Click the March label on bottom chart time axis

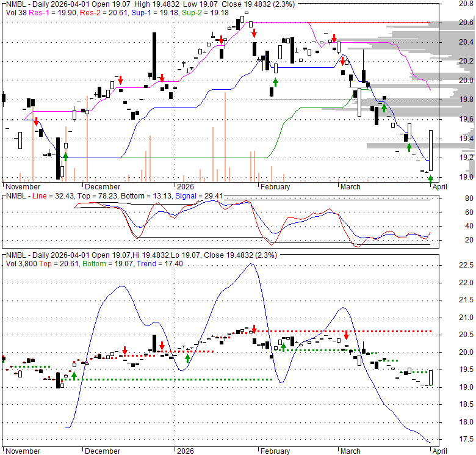[x=350, y=451]
